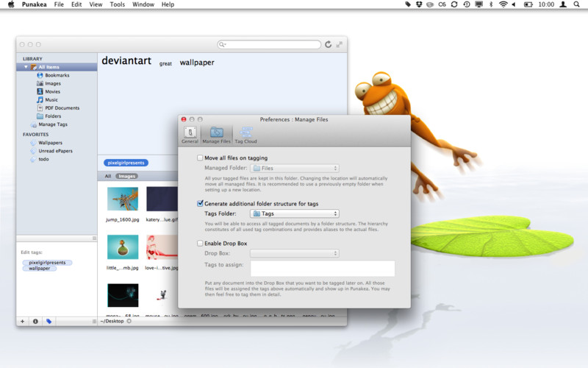The height and width of the screenshot is (368, 588).
Task: Uncheck Generate additional folder structure for tags
Action: [x=201, y=203]
